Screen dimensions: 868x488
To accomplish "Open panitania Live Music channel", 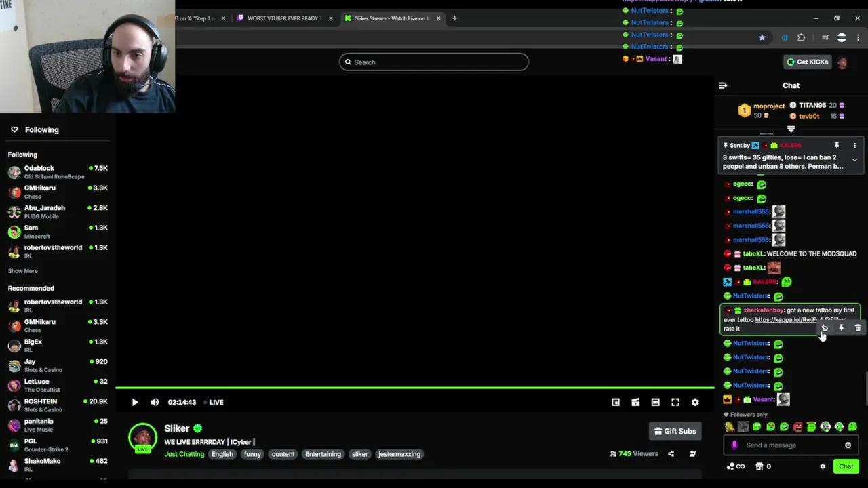I will tap(58, 425).
